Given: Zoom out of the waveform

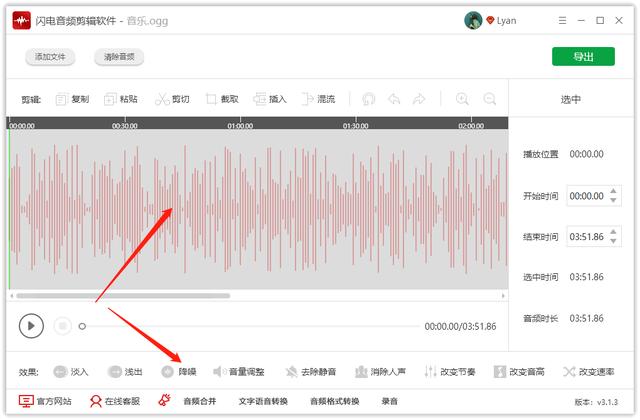Looking at the screenshot, I should (x=489, y=99).
